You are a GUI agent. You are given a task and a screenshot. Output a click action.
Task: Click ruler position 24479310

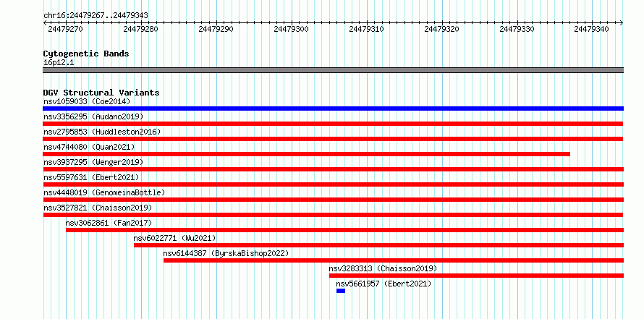coord(366,29)
